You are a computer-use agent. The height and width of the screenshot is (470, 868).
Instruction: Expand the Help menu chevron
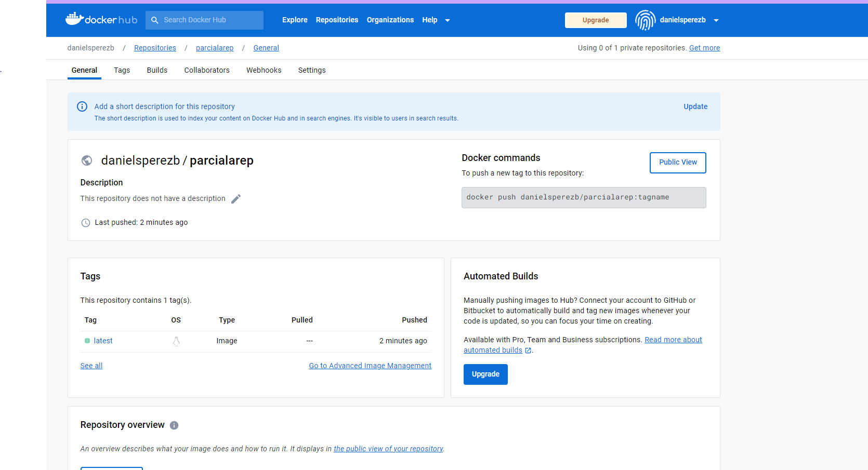(x=448, y=20)
